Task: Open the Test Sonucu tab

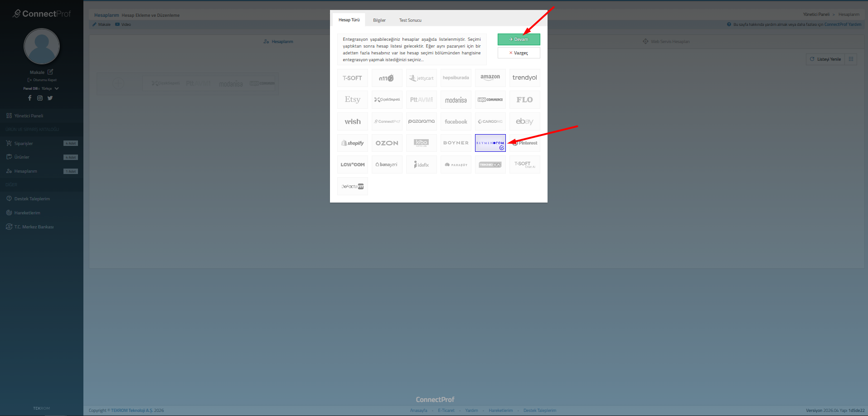Action: [x=410, y=20]
